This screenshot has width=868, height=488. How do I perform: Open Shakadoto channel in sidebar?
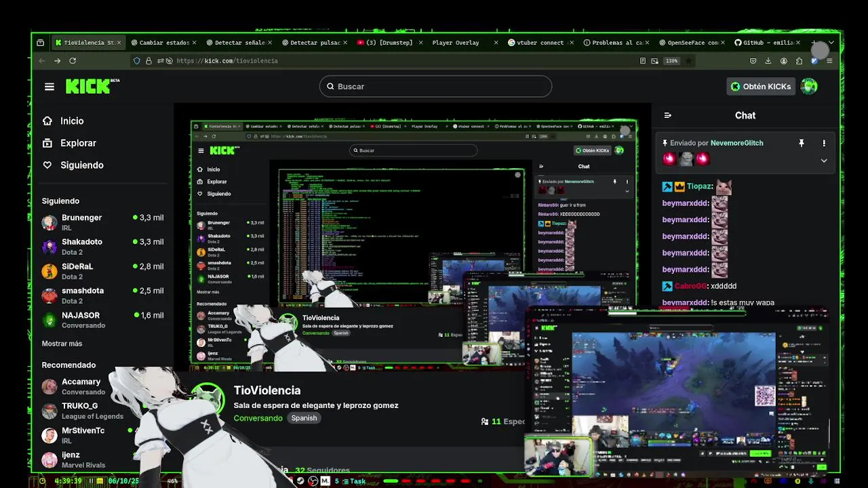(x=103, y=247)
